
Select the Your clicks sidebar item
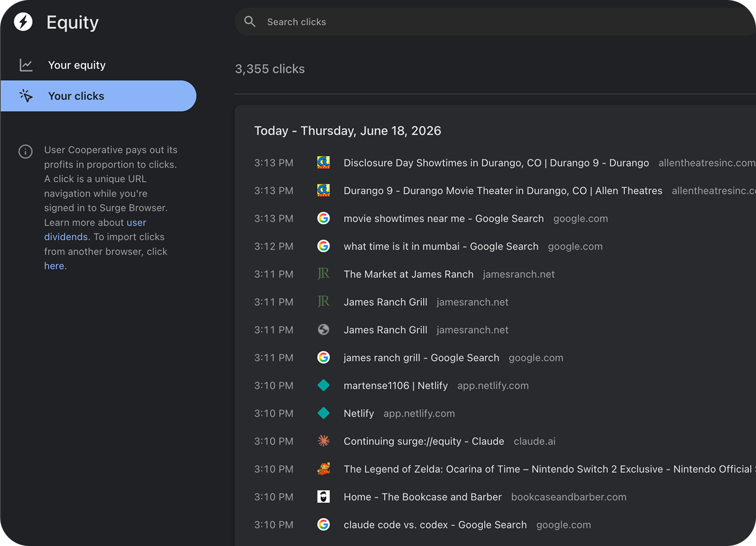pyautogui.click(x=99, y=96)
